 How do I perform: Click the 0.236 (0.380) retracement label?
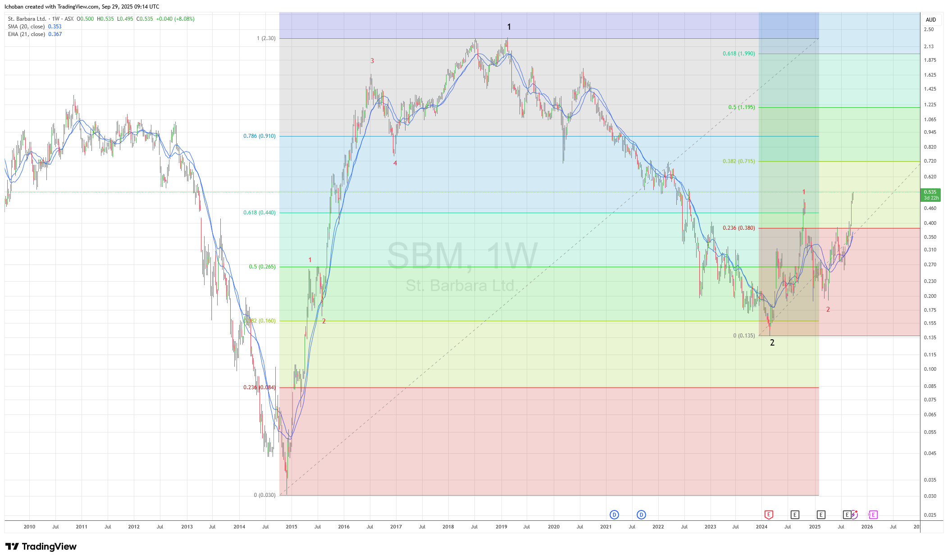[738, 228]
